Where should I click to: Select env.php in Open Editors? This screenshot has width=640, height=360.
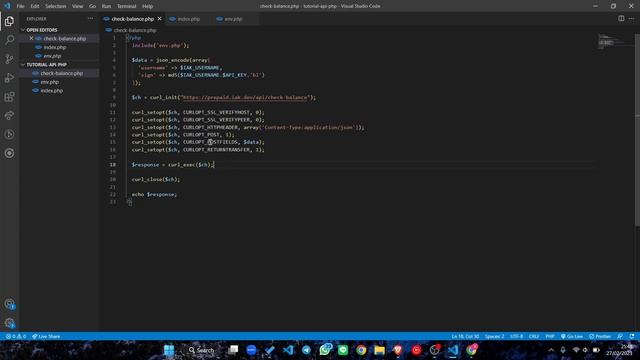point(52,56)
